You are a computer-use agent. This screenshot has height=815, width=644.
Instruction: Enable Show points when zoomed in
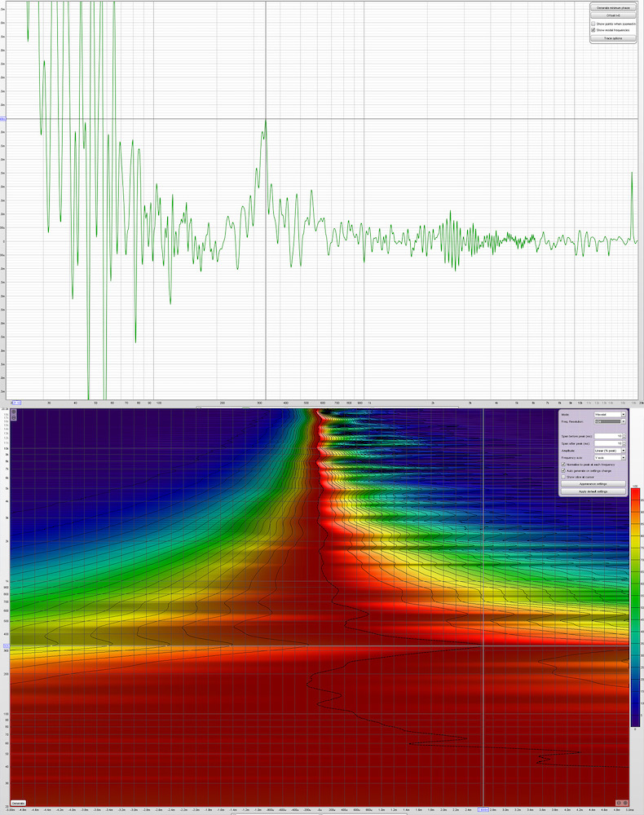click(x=593, y=24)
